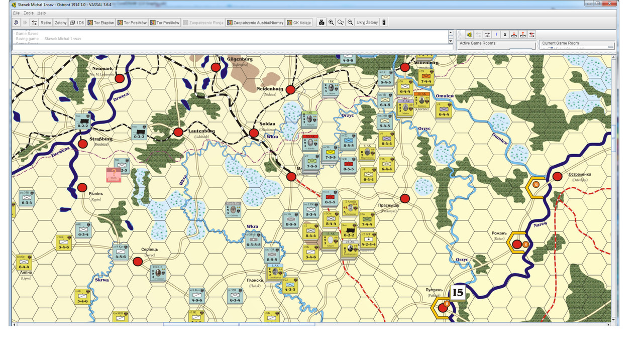Open the Tor Etapów chart
The image size is (643, 364).
[101, 23]
